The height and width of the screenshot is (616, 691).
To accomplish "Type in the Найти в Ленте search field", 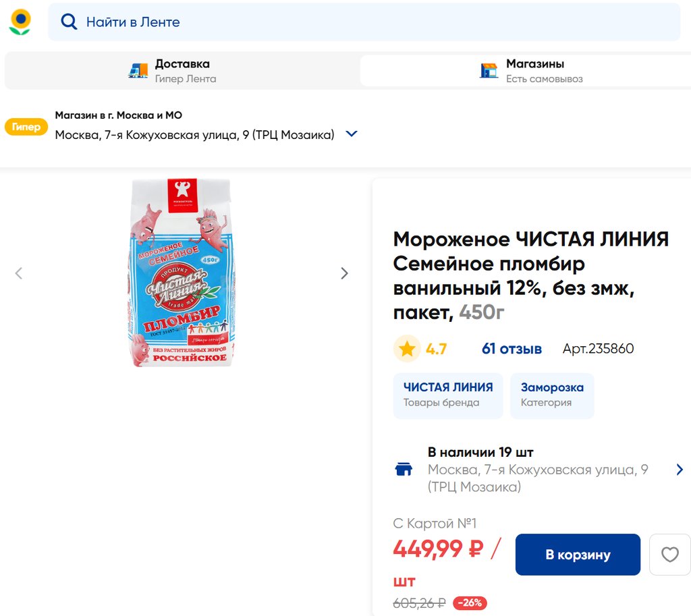I will click(378, 22).
